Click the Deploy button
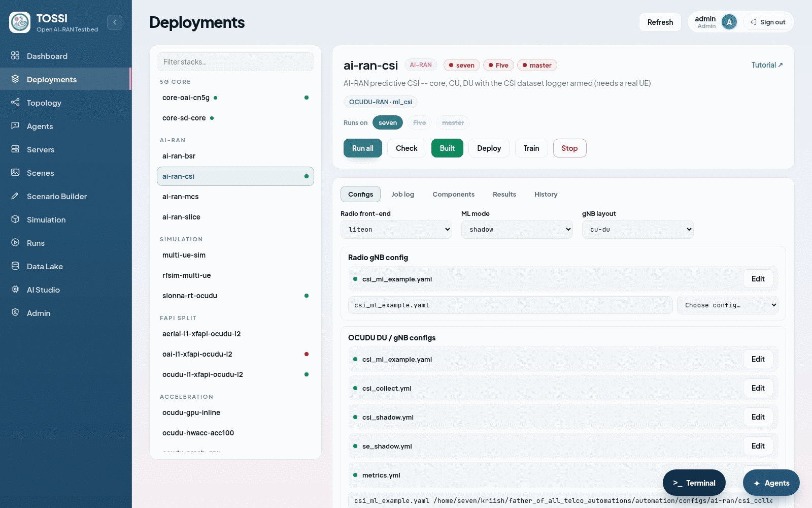 (489, 148)
